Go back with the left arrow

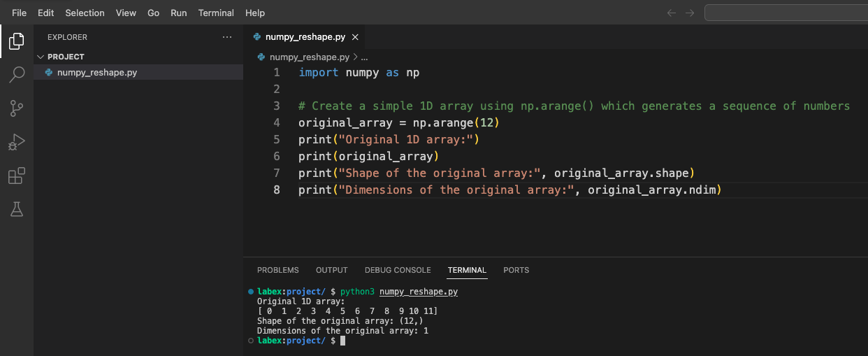click(672, 13)
